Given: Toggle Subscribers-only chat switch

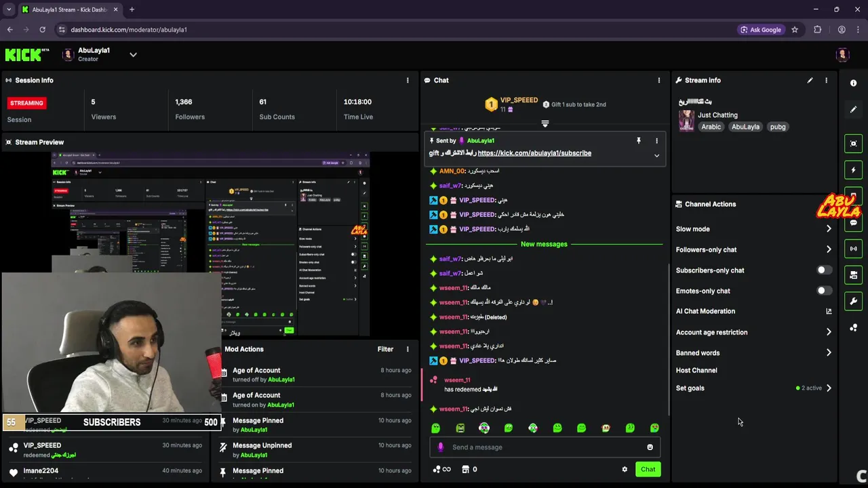Looking at the screenshot, I should [x=824, y=270].
